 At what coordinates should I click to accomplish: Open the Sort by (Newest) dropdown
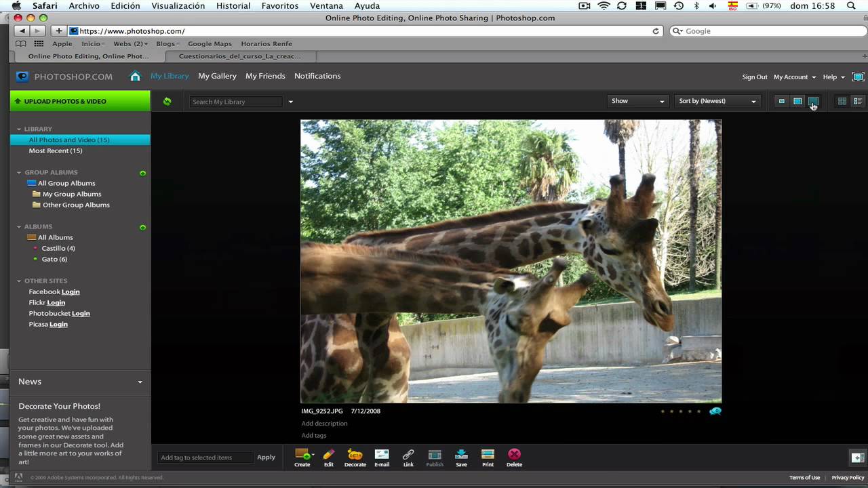[x=717, y=101]
